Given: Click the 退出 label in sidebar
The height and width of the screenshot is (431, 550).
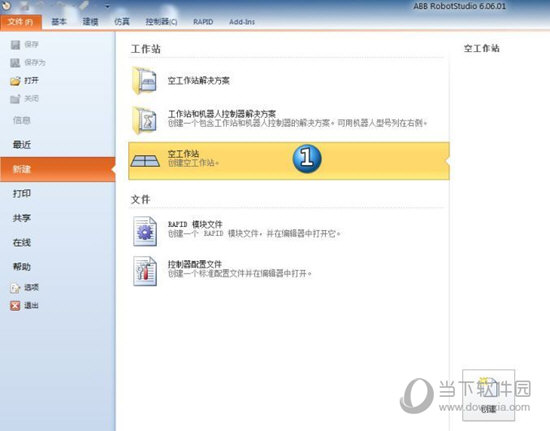Looking at the screenshot, I should (31, 306).
